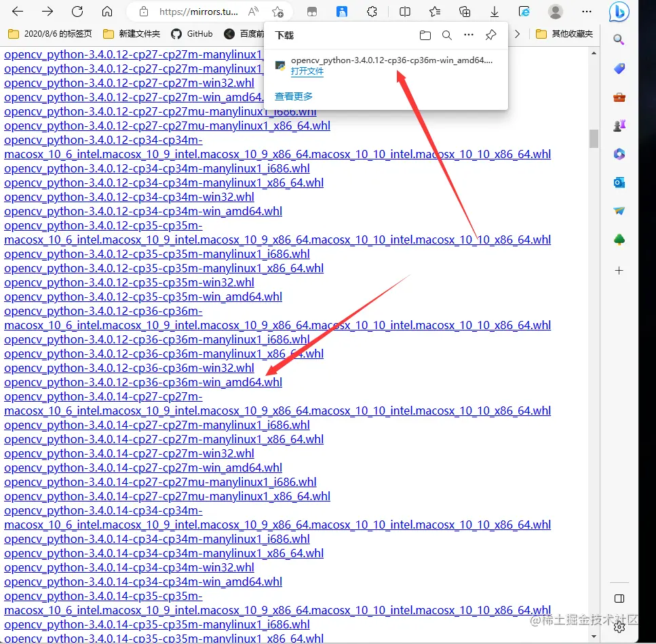Screen dimensions: 656x644
Task: Download opencv_python-3.4.0.14-cp34-cp34m-manylinux1_x86_64.whl
Action: [x=163, y=553]
